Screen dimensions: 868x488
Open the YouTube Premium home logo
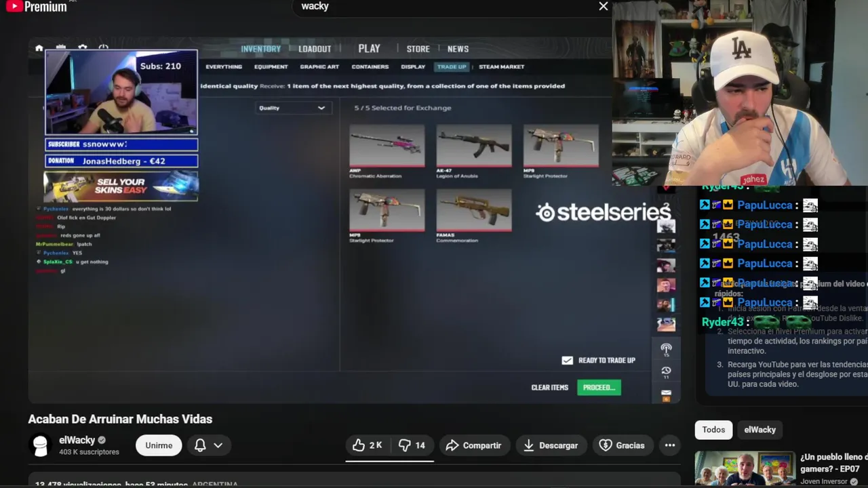37,7
